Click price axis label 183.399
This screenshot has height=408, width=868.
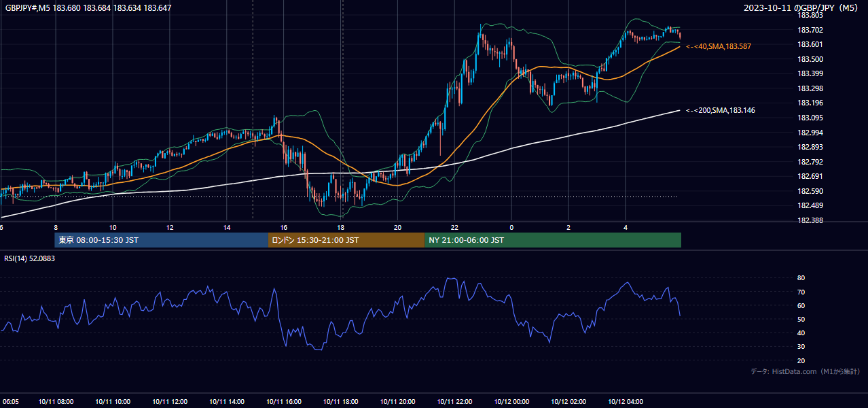(x=810, y=73)
